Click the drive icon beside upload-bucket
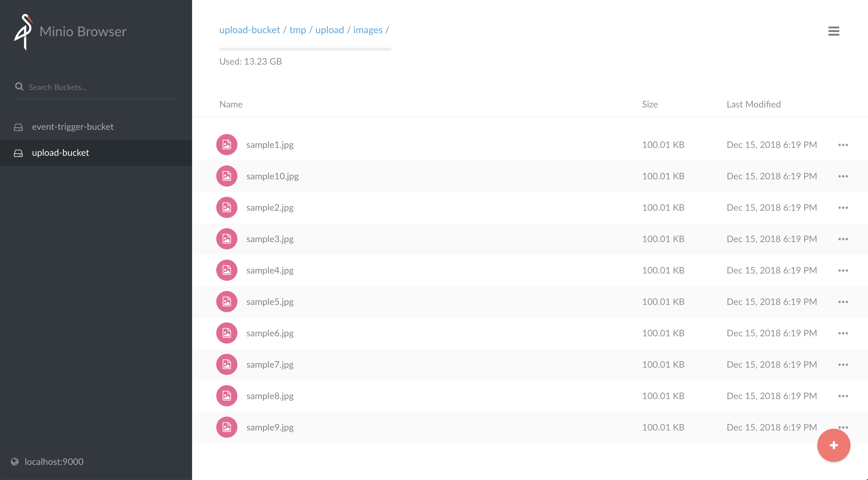The image size is (868, 480). tap(18, 153)
